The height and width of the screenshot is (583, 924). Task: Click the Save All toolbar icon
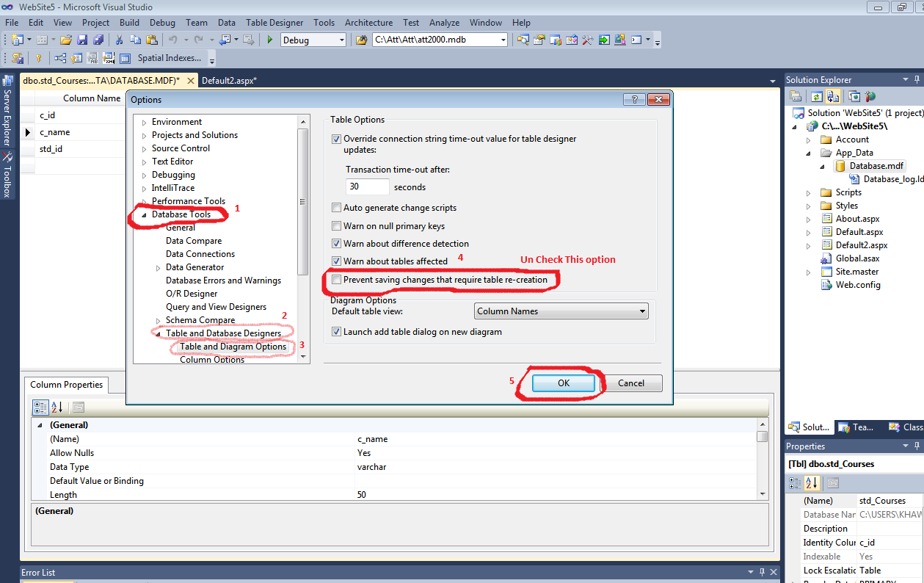(99, 40)
